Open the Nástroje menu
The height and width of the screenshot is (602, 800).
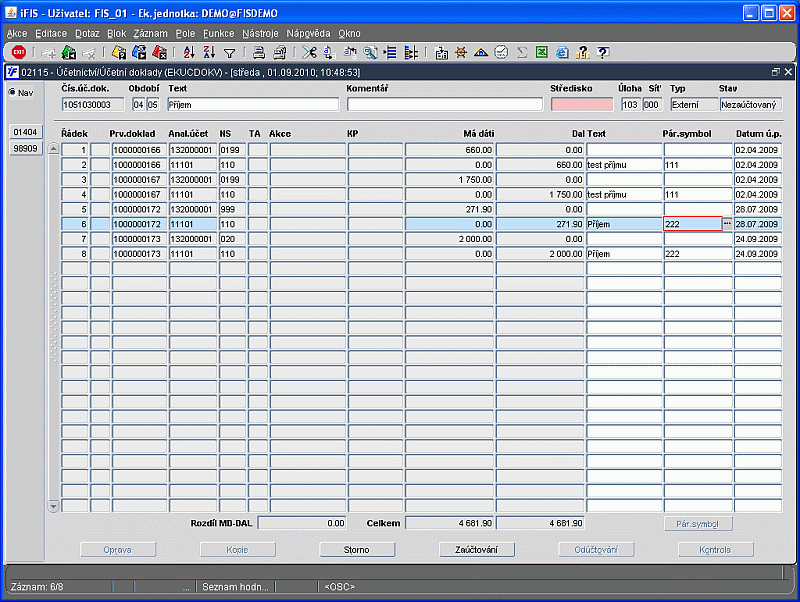pos(260,33)
